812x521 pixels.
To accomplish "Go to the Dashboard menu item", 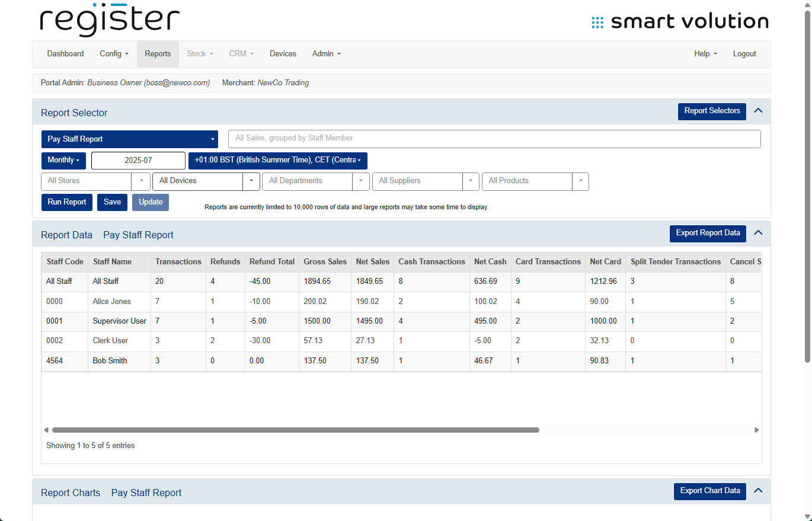I will 66,54.
